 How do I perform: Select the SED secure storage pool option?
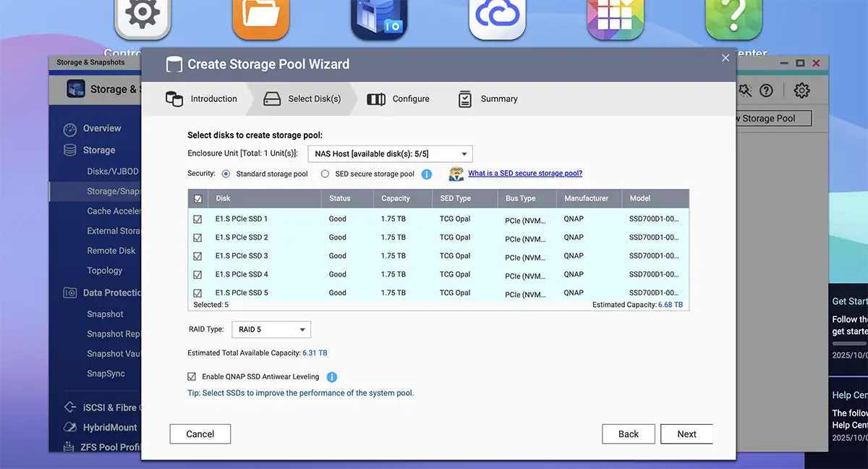click(x=325, y=174)
